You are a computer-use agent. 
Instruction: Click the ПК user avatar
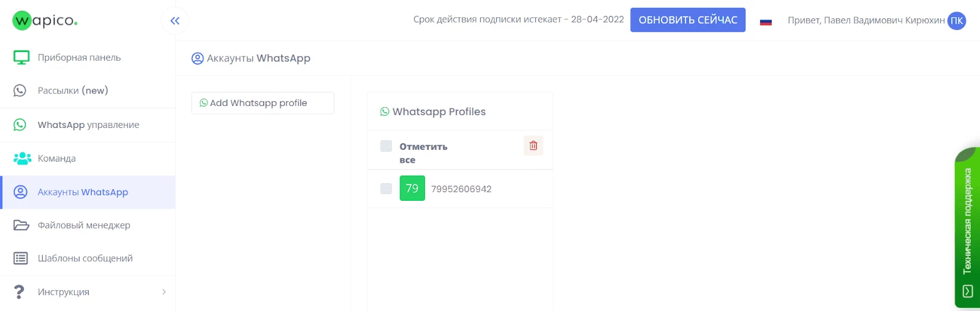coord(957,21)
